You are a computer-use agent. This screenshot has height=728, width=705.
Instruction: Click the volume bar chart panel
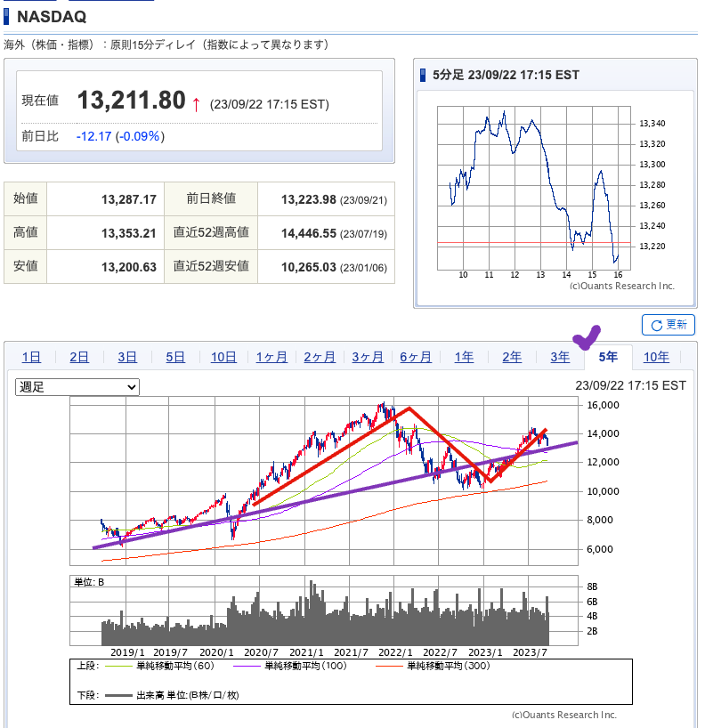point(324,611)
